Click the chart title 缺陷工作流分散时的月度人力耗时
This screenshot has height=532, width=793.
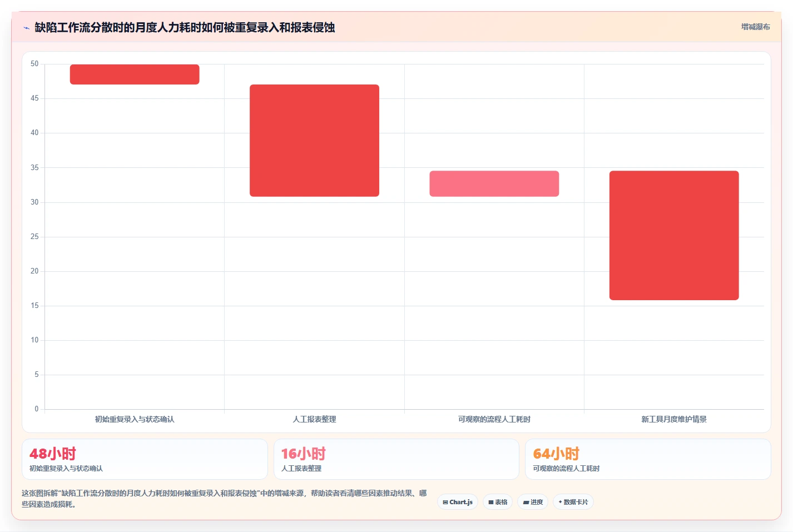point(185,27)
